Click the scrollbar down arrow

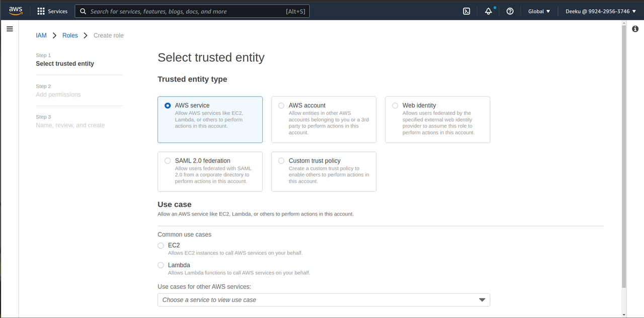[624, 315]
